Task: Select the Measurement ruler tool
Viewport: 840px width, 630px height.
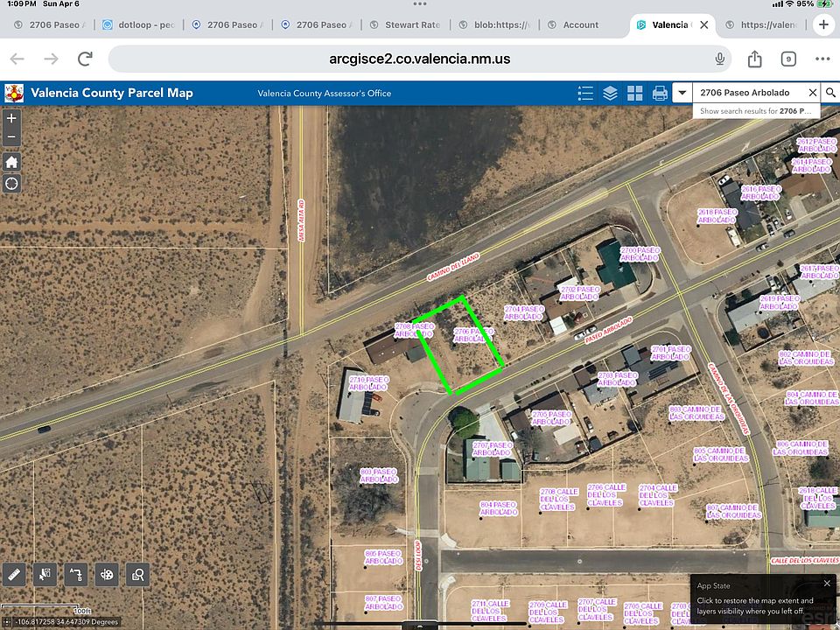Action: pyautogui.click(x=14, y=575)
